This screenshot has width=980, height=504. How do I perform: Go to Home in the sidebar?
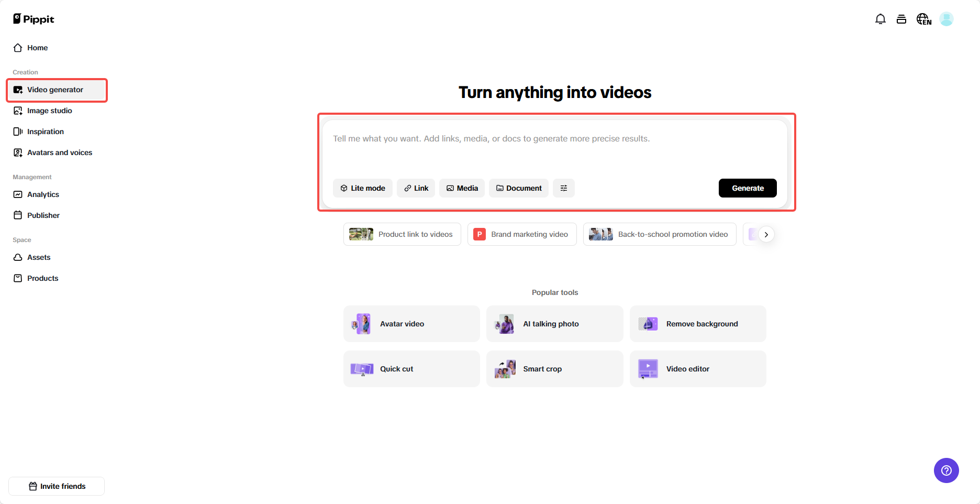click(37, 47)
